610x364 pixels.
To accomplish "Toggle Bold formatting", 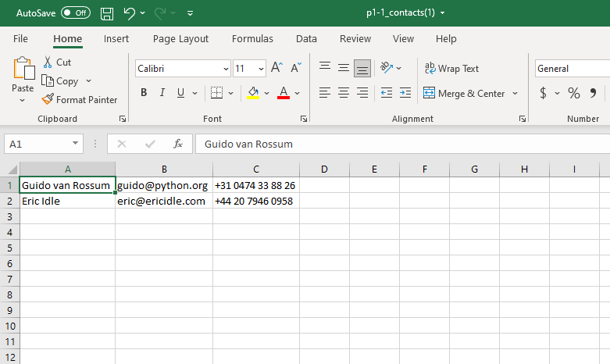I will point(144,92).
